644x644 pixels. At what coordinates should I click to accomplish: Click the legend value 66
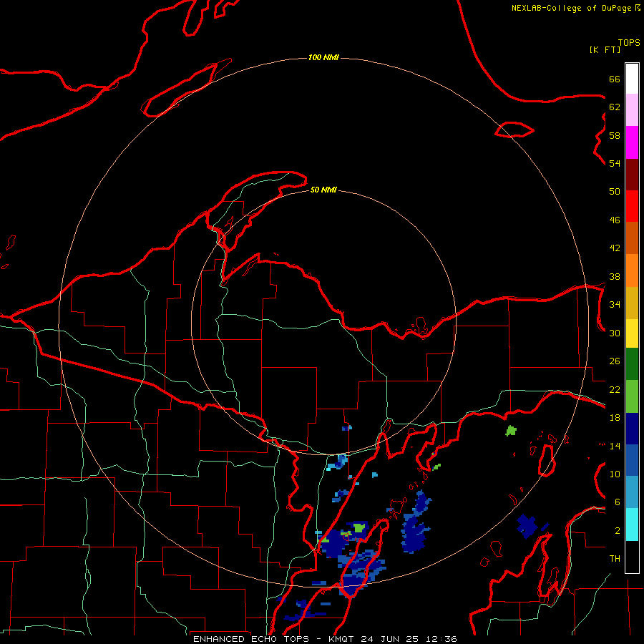point(615,79)
